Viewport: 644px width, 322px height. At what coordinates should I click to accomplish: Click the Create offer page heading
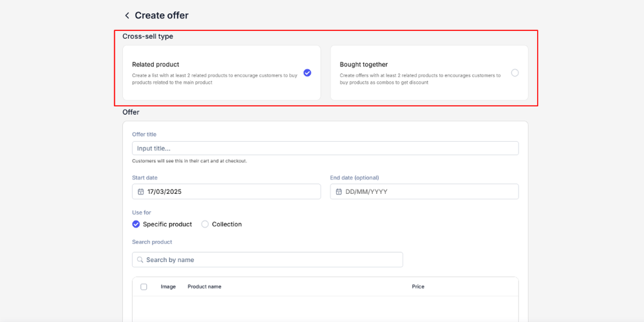(x=162, y=15)
